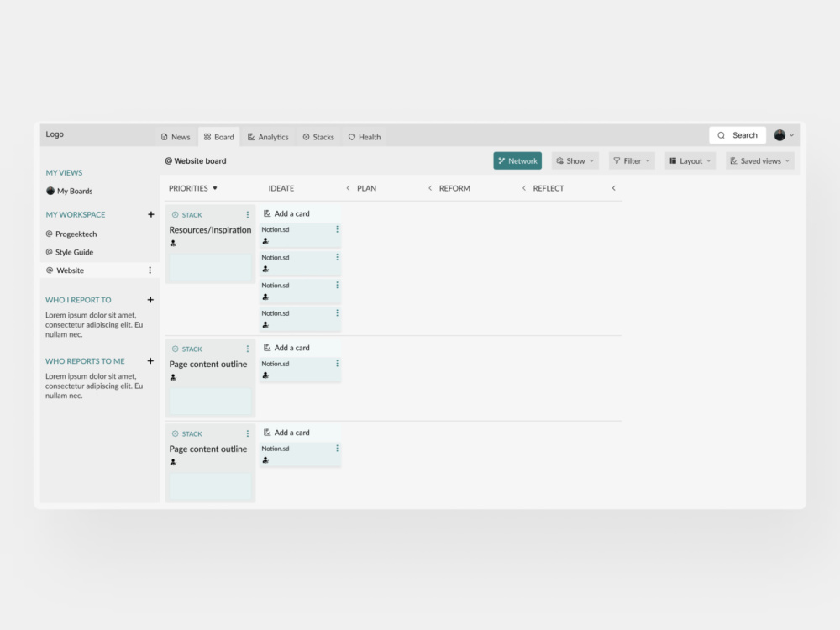Open options menu of bottom Page content outline stack
The width and height of the screenshot is (840, 630).
[x=248, y=434]
